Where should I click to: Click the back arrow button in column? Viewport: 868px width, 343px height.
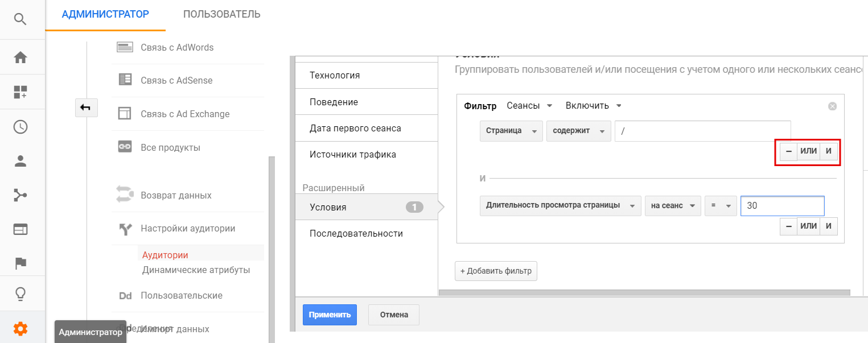87,108
